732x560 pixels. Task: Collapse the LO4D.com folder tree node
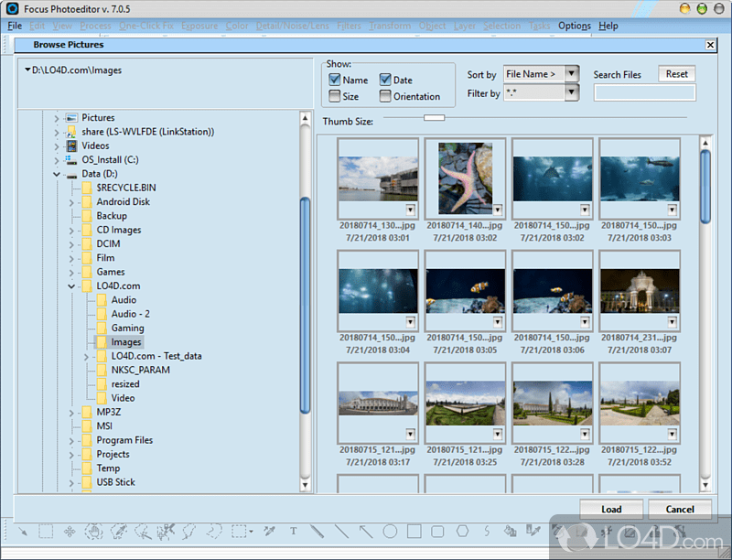point(71,285)
